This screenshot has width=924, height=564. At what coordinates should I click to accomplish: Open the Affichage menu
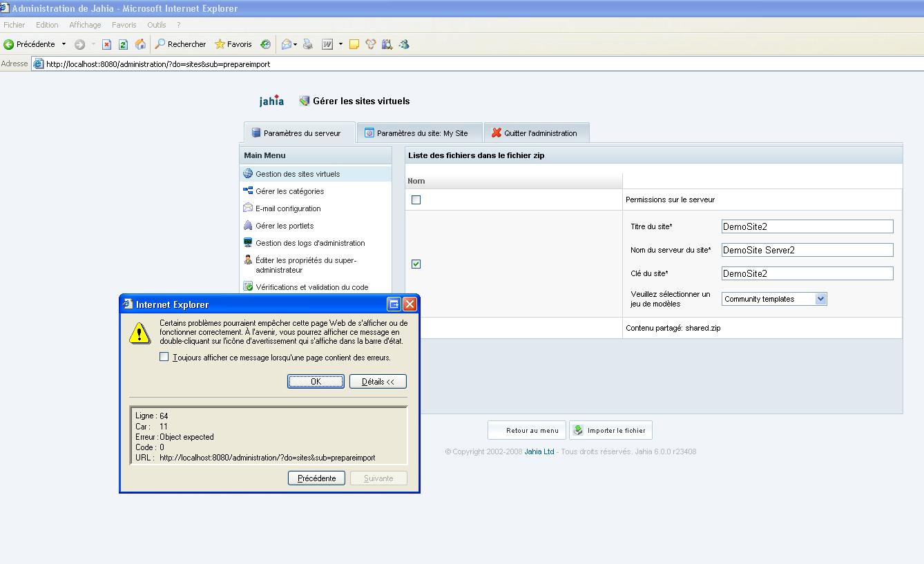[x=85, y=25]
